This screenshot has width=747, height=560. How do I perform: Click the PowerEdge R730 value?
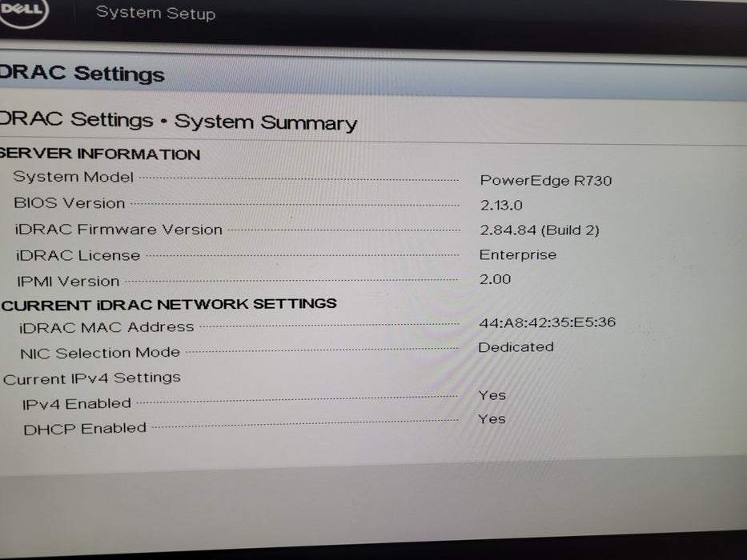point(545,181)
